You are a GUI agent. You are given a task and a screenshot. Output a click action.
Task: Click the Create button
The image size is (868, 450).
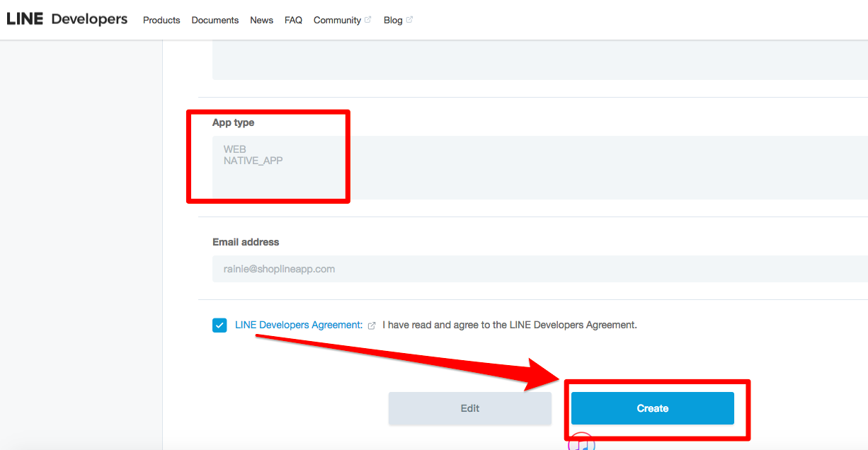click(x=653, y=408)
